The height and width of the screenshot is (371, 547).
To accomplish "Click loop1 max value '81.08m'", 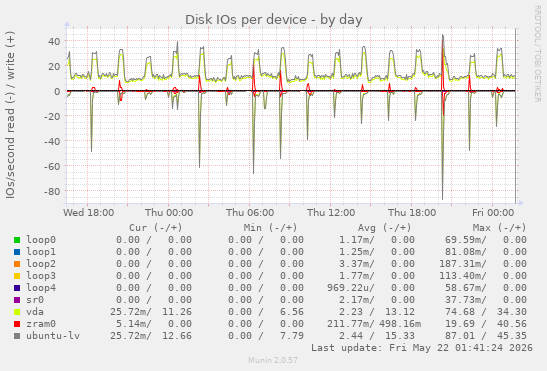I will (465, 252).
